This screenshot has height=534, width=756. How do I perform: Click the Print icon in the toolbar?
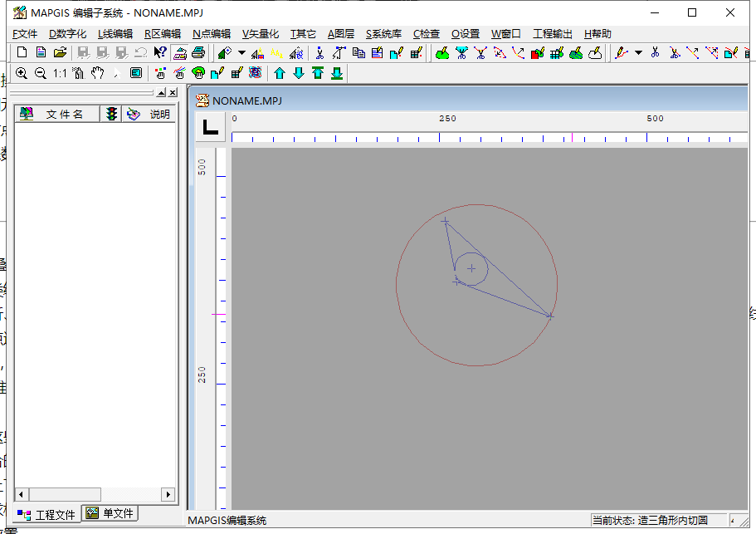[x=198, y=53]
